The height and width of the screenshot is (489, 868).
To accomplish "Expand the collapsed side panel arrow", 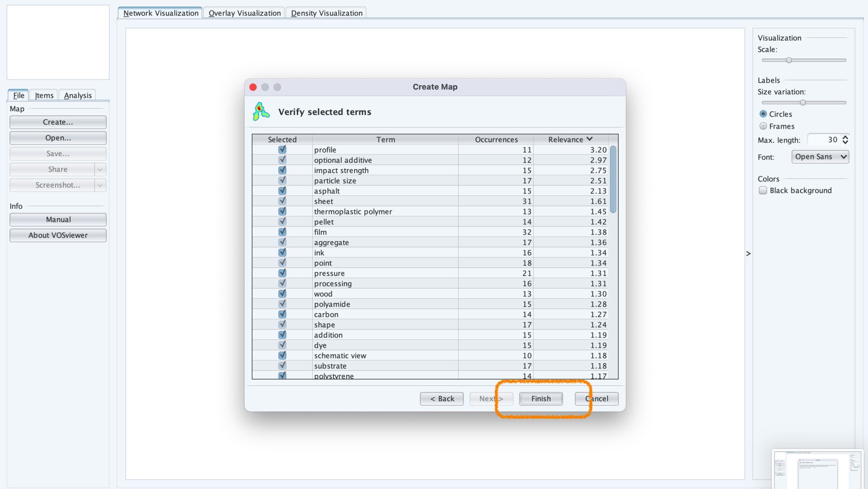I will tap(748, 253).
